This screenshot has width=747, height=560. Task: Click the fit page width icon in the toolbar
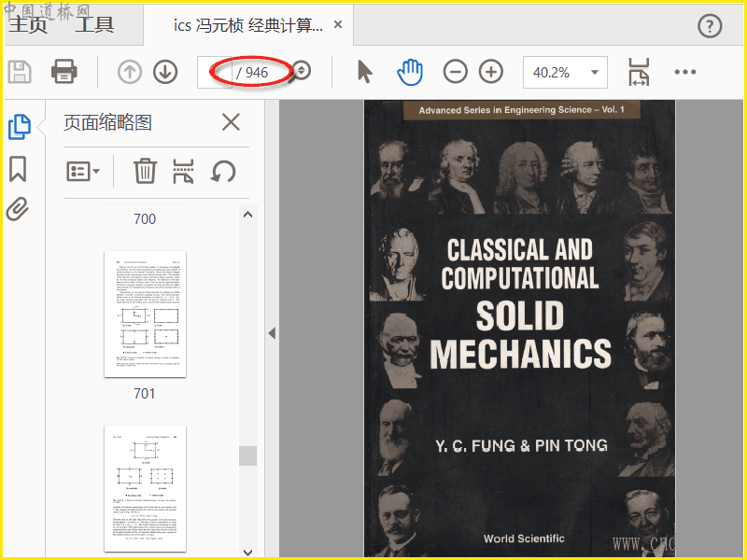point(639,73)
